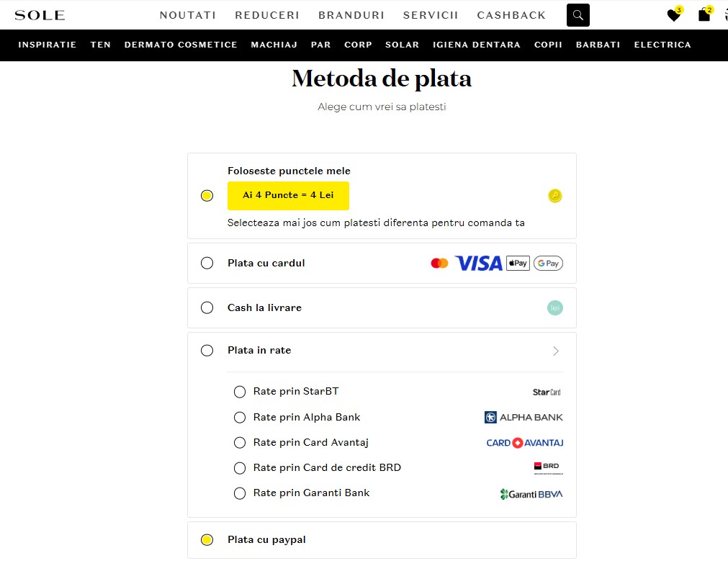Click the search magnifier icon

click(578, 15)
